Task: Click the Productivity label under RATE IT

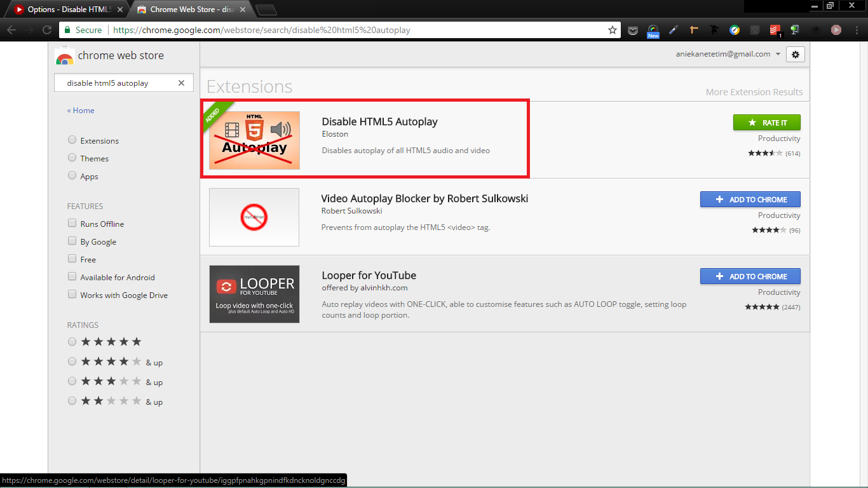Action: click(x=779, y=139)
